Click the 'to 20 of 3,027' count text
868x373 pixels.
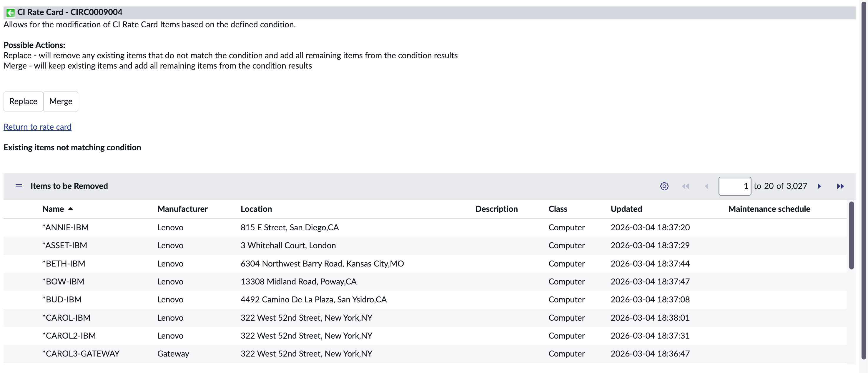780,186
